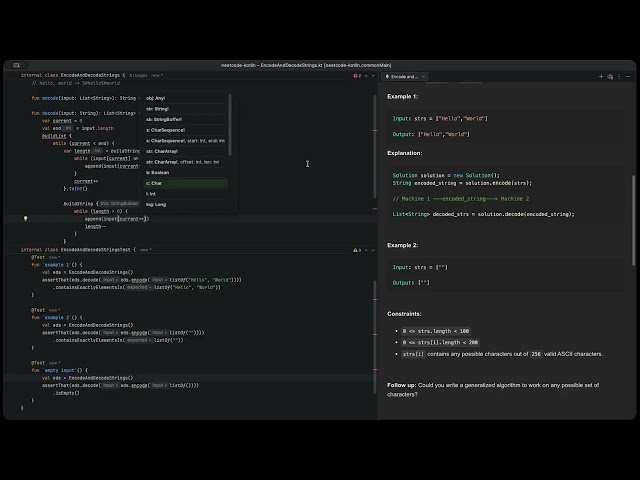The image size is (640, 480).
Task: Click the '0 <= strs[i].length < 200' constraint
Action: point(440,342)
